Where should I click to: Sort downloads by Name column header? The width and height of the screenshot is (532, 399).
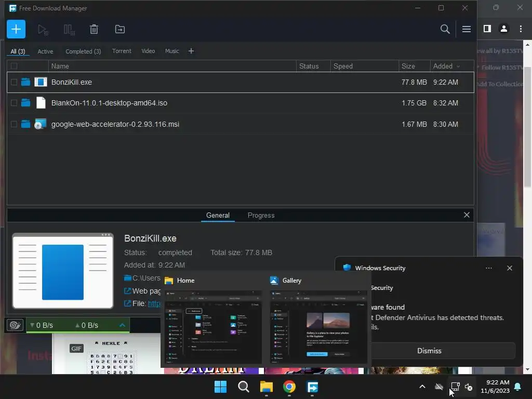pos(172,66)
